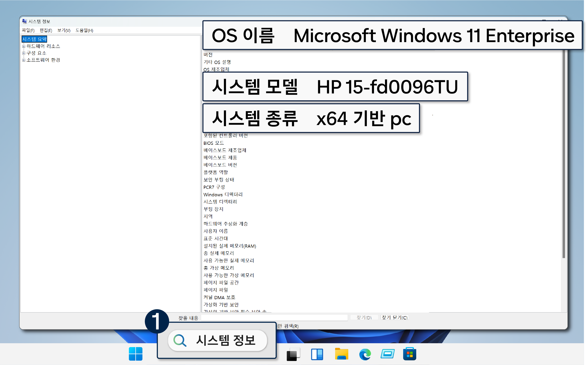This screenshot has width=588, height=365.
Task: Click the 시스템 정보 window title icon
Action: (x=24, y=21)
